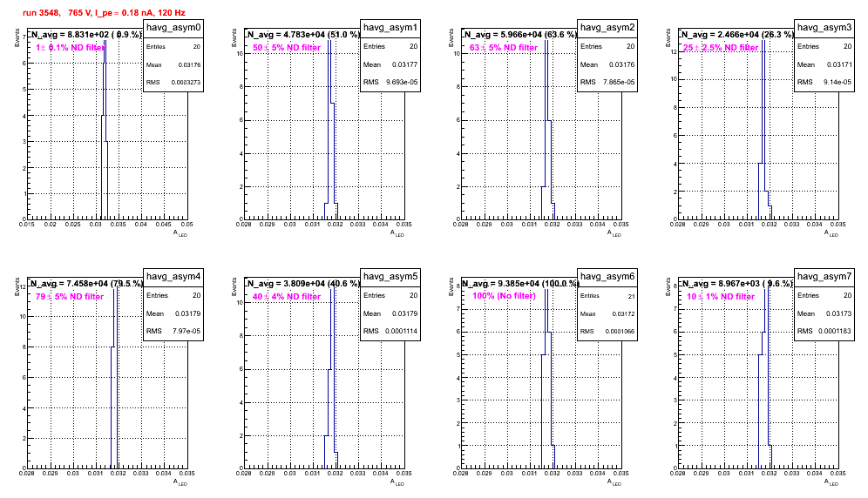Click the N_avg = 7.458e+04 label

86,283
